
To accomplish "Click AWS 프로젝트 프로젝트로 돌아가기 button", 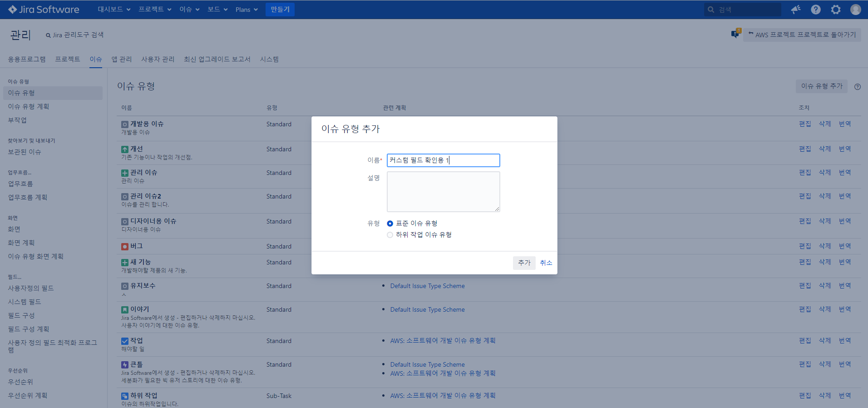I will pos(802,35).
